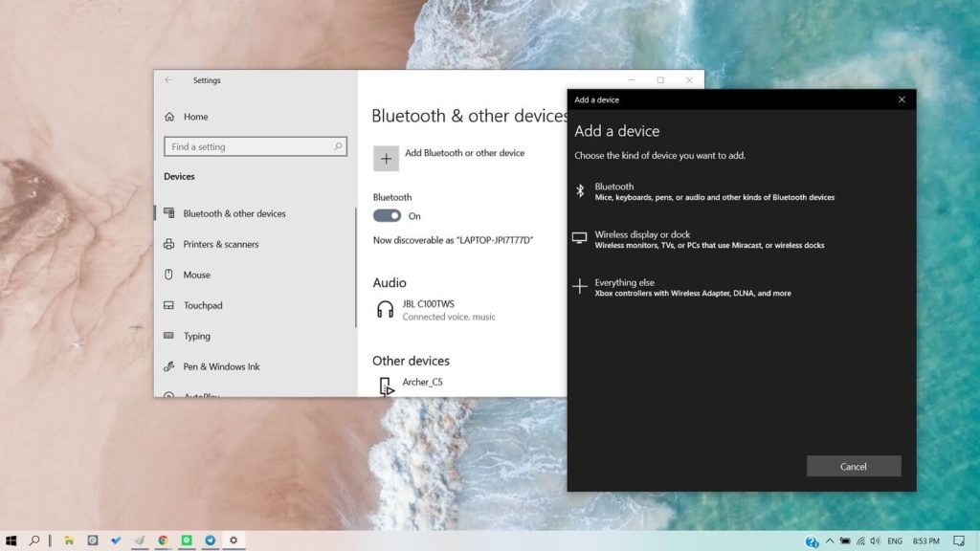Open the Typing settings section
The width and height of the screenshot is (980, 551).
pos(196,336)
